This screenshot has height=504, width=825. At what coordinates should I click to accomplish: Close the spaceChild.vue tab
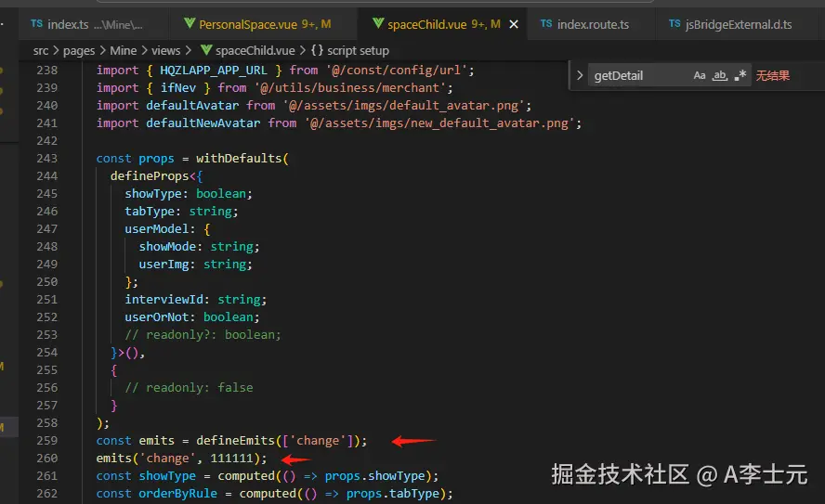click(x=514, y=24)
